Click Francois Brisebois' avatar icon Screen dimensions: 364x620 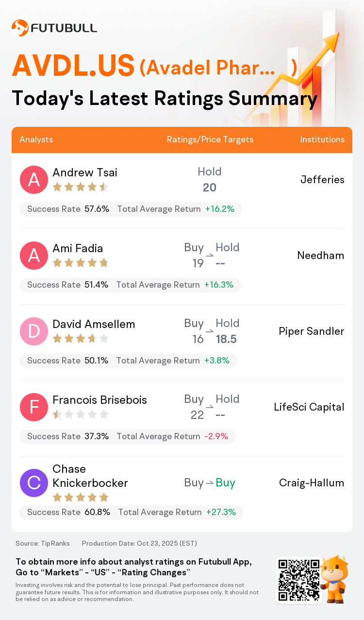pyautogui.click(x=34, y=407)
